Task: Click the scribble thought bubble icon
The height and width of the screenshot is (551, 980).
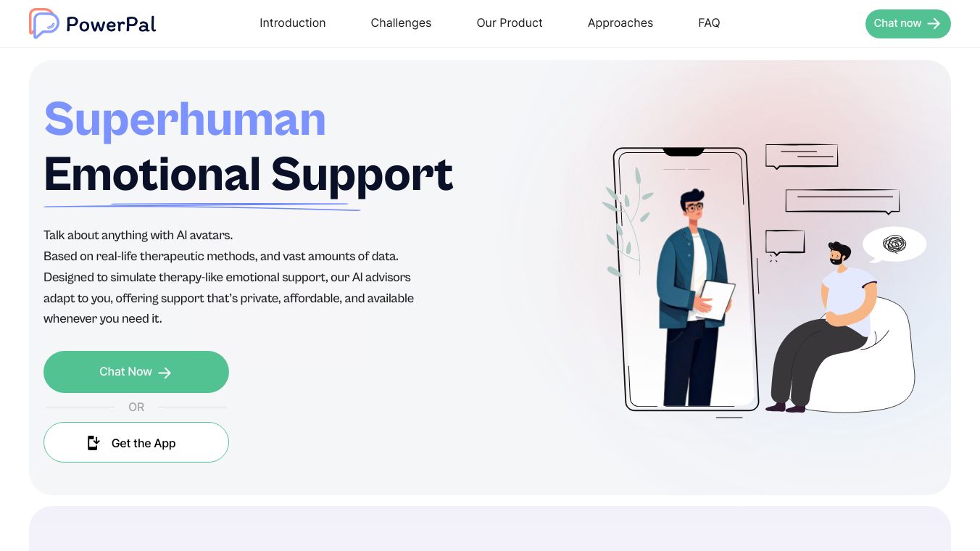Action: click(x=894, y=244)
